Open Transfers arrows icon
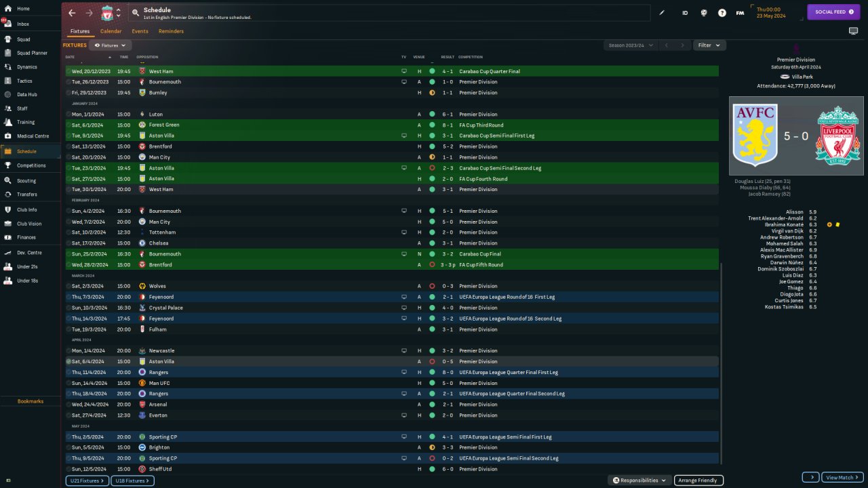Viewport: 868px width, 488px height. (x=7, y=195)
